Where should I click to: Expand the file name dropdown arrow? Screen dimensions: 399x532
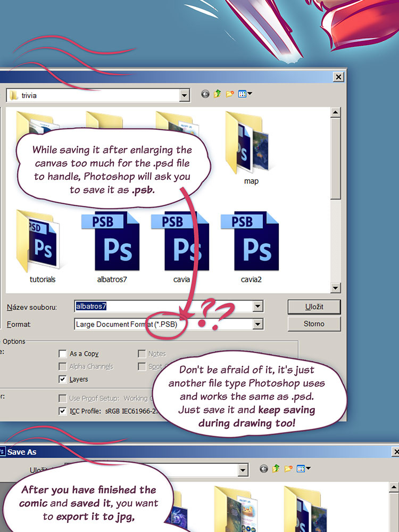click(258, 306)
